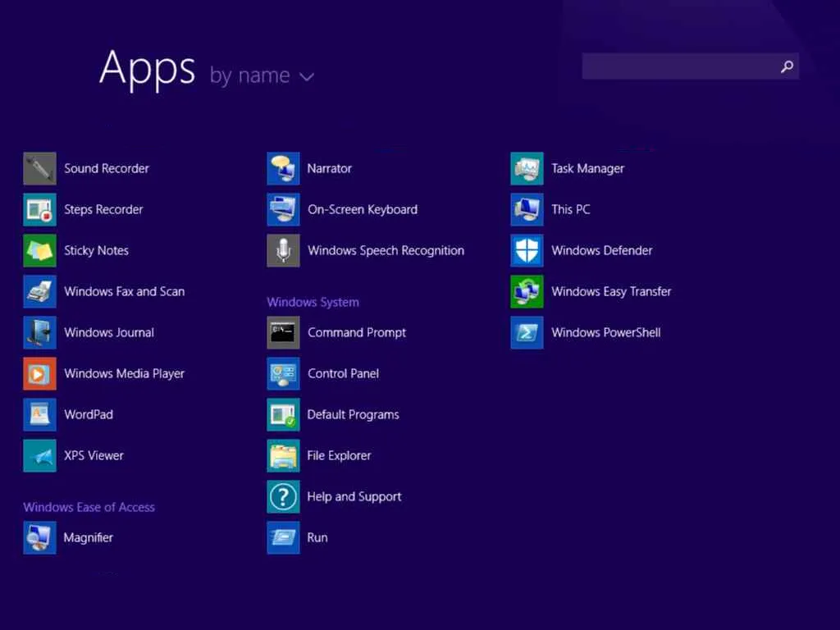The width and height of the screenshot is (840, 630).
Task: Open the WordPad icon
Action: 39,414
